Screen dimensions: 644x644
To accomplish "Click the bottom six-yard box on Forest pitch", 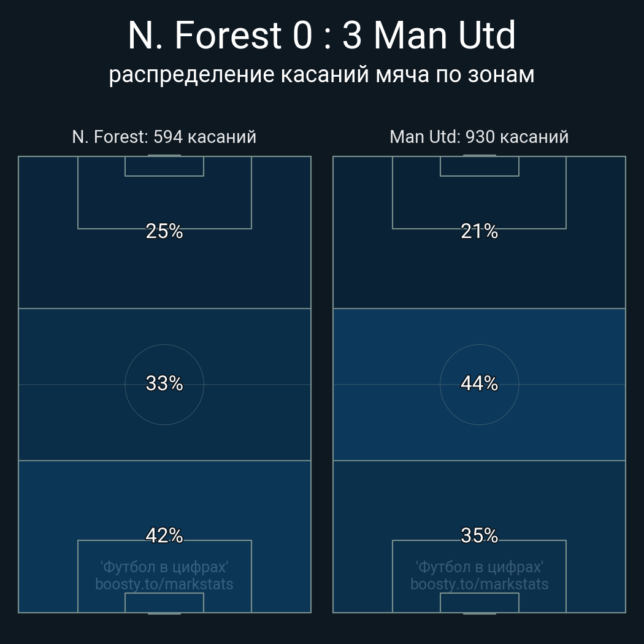I will (164, 602).
